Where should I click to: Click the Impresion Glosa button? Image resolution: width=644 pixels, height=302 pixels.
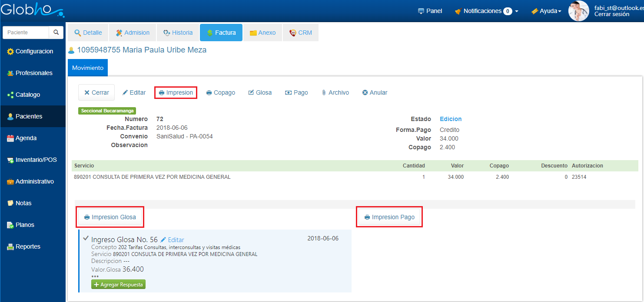click(110, 217)
